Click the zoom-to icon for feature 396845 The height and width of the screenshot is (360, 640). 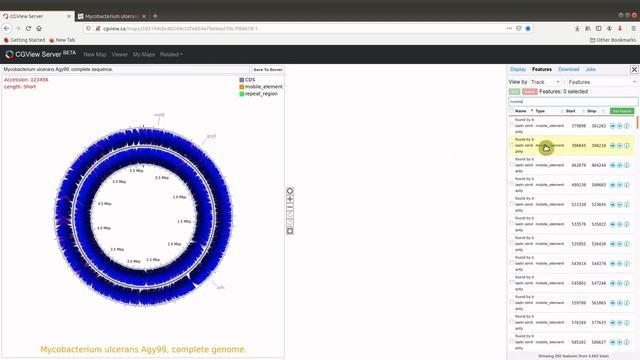coord(620,146)
